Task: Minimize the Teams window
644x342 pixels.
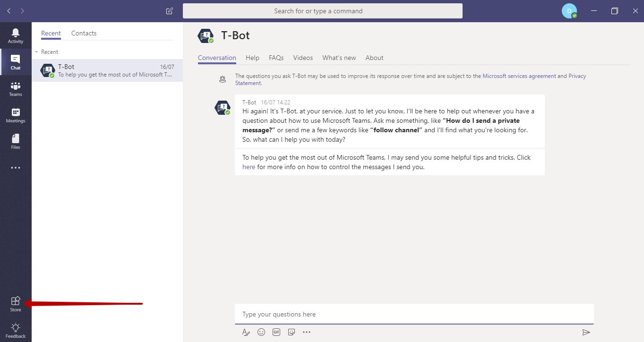Action: click(x=594, y=11)
